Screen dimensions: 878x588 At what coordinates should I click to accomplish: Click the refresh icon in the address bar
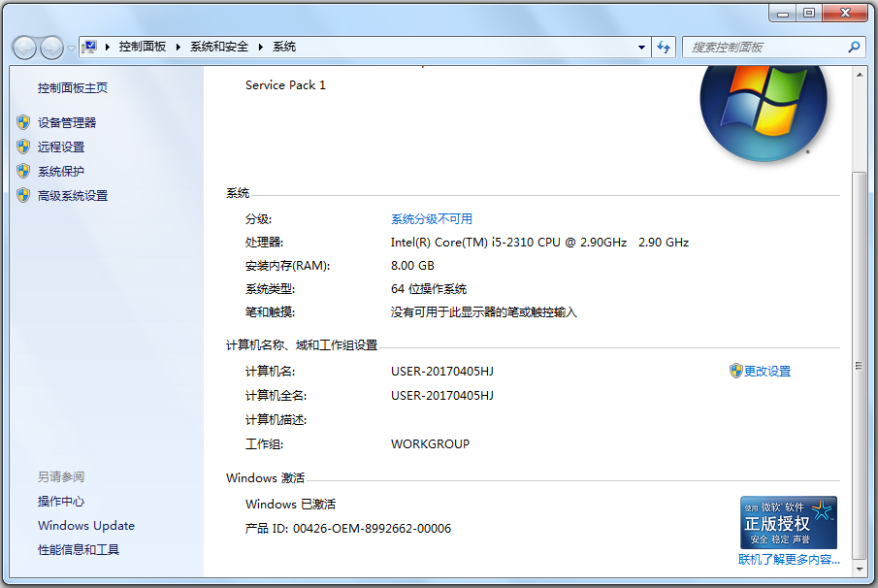663,46
